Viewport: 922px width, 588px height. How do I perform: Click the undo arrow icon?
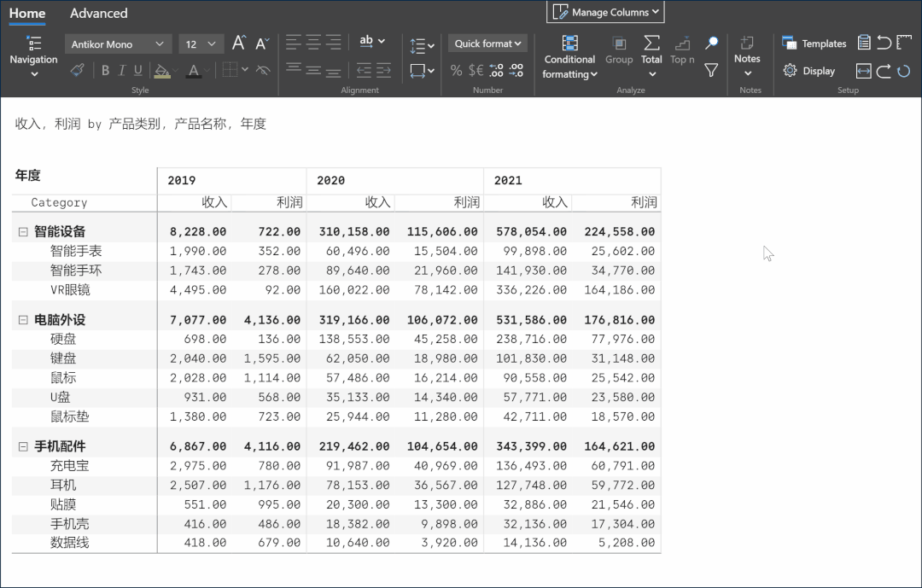884,43
